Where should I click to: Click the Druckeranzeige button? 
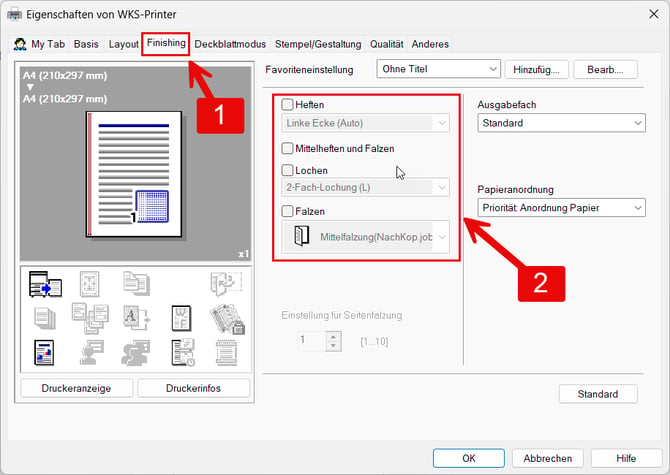(x=76, y=388)
